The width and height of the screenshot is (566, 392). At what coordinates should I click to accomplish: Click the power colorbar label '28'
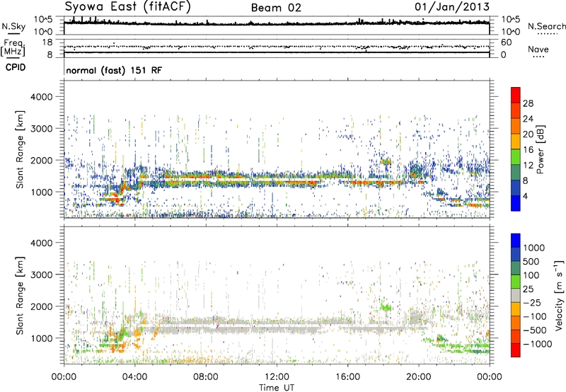528,103
